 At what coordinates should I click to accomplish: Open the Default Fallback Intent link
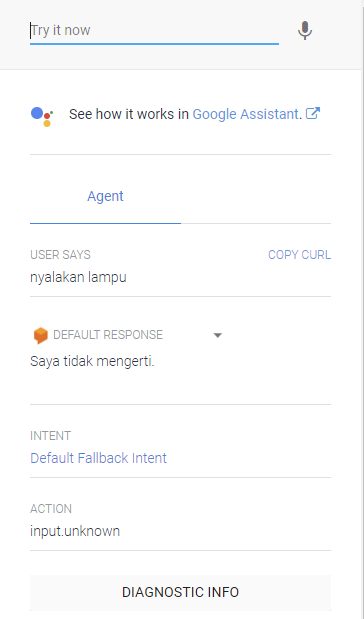tap(98, 458)
